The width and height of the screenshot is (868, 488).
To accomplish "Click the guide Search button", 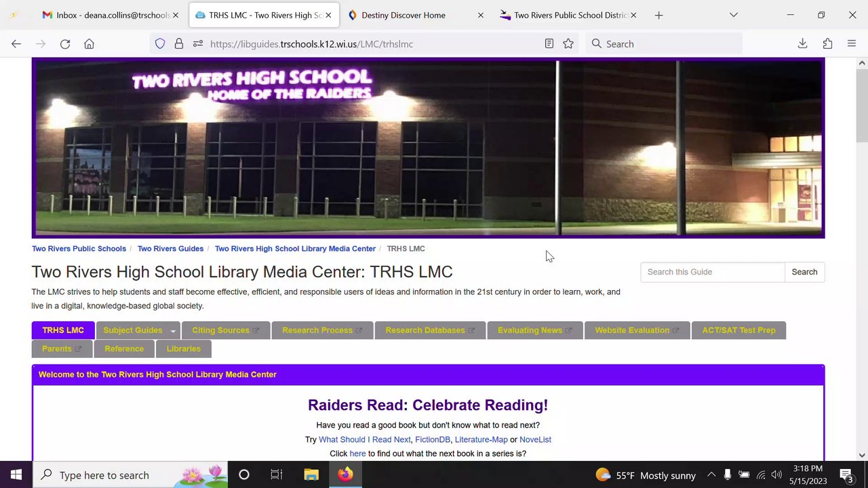I will click(x=804, y=272).
